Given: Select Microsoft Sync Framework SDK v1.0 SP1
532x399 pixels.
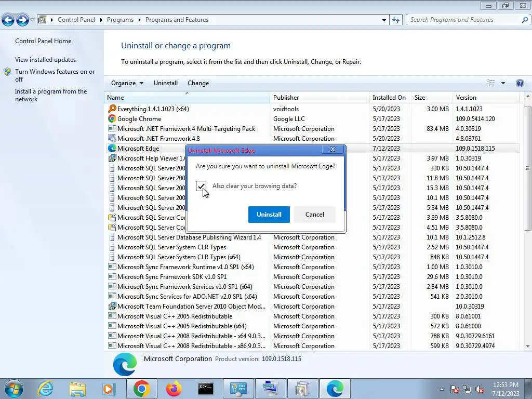Looking at the screenshot, I should (312, 277).
